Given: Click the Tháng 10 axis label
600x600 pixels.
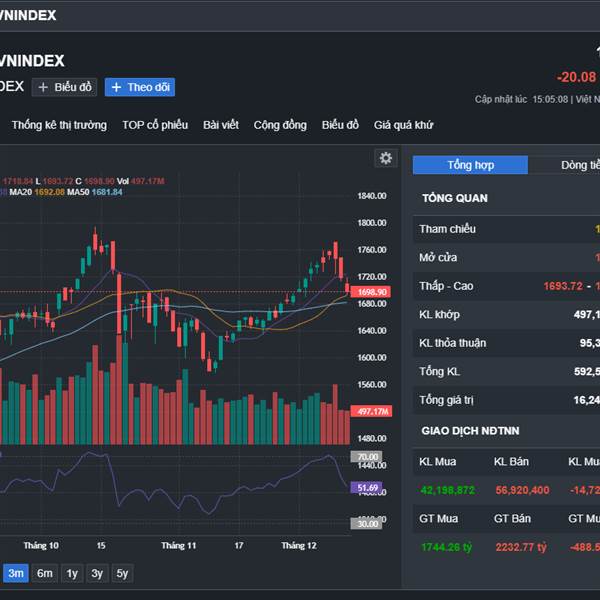Looking at the screenshot, I should [41, 546].
